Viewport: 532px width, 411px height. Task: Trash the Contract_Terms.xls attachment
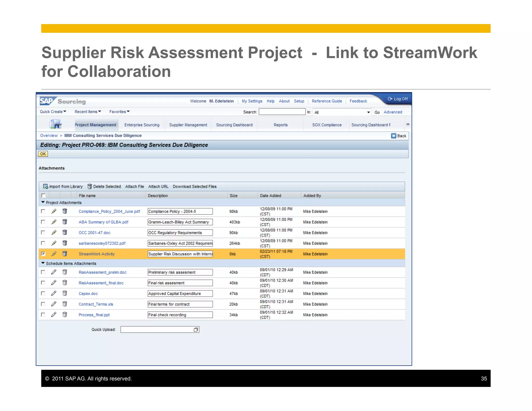click(65, 304)
